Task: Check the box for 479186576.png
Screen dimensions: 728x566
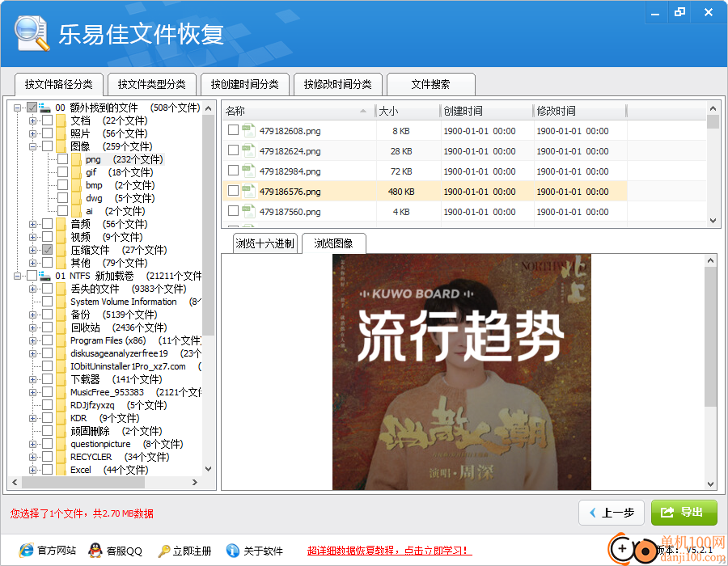Action: pyautogui.click(x=233, y=190)
